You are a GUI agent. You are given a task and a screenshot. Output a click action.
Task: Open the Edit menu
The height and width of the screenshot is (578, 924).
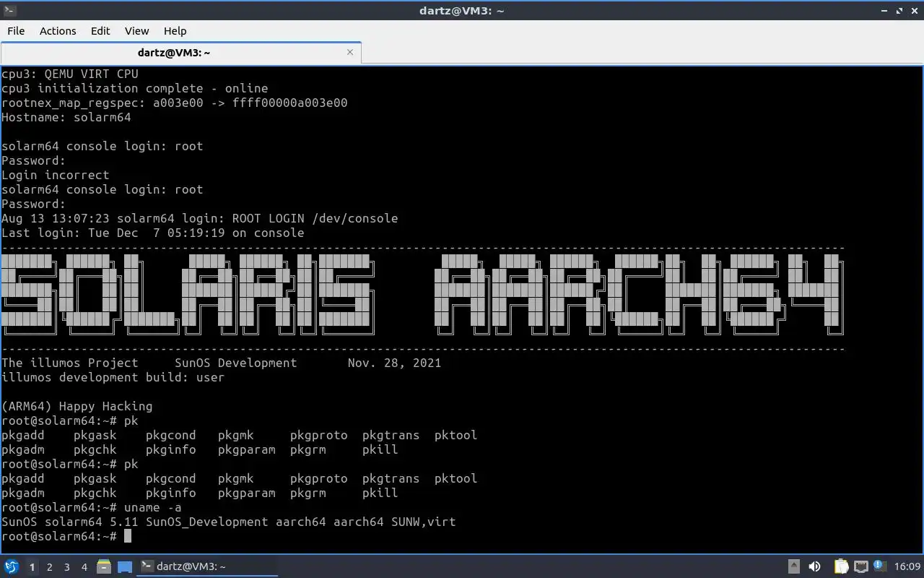click(100, 30)
